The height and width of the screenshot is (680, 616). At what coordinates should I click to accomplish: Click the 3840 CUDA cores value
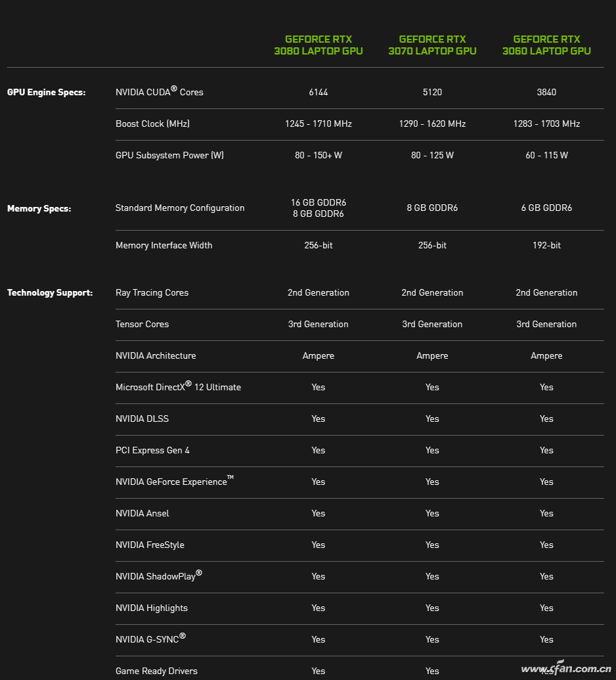(x=546, y=92)
